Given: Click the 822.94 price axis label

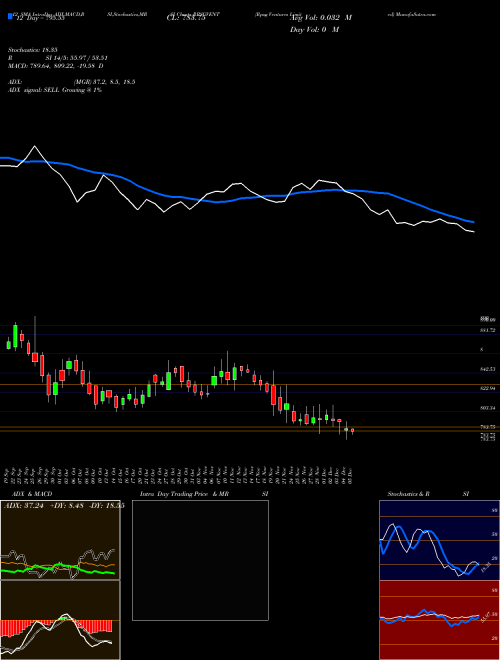Looking at the screenshot, I should pyautogui.click(x=487, y=389).
